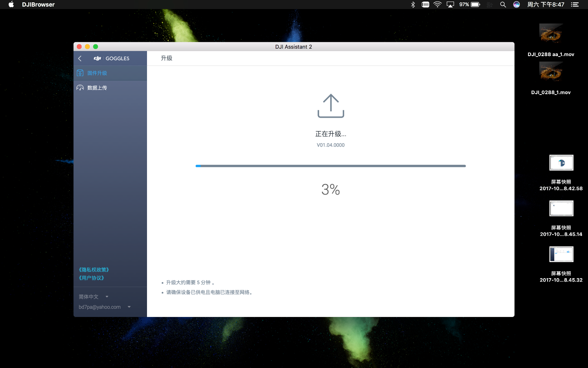The height and width of the screenshot is (368, 588).
Task: Select screenshot 2017-10...8.45.14 on desktop
Action: [561, 219]
